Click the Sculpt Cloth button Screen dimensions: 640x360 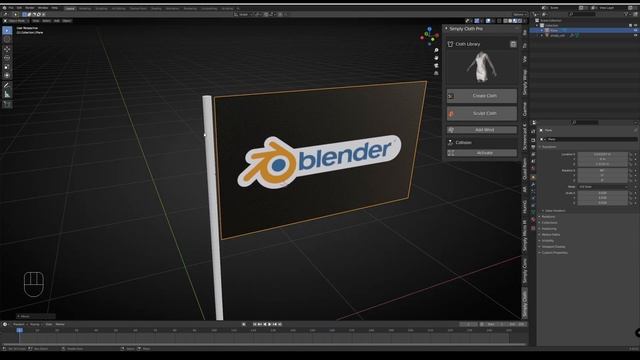click(x=482, y=113)
